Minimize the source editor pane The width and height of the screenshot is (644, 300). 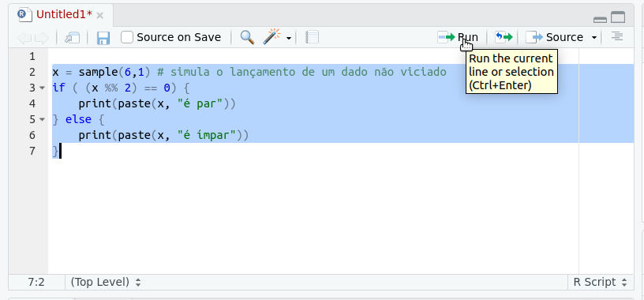pyautogui.click(x=600, y=19)
